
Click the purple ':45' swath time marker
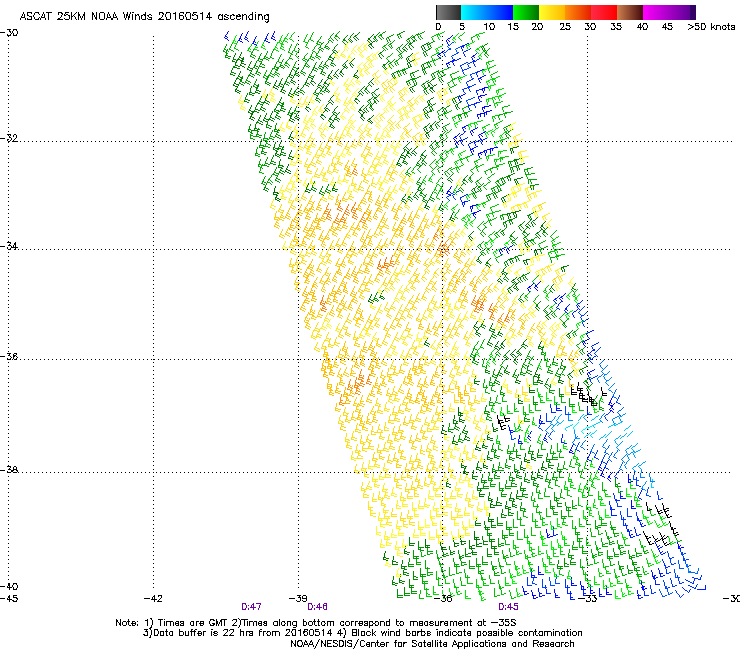coord(508,607)
